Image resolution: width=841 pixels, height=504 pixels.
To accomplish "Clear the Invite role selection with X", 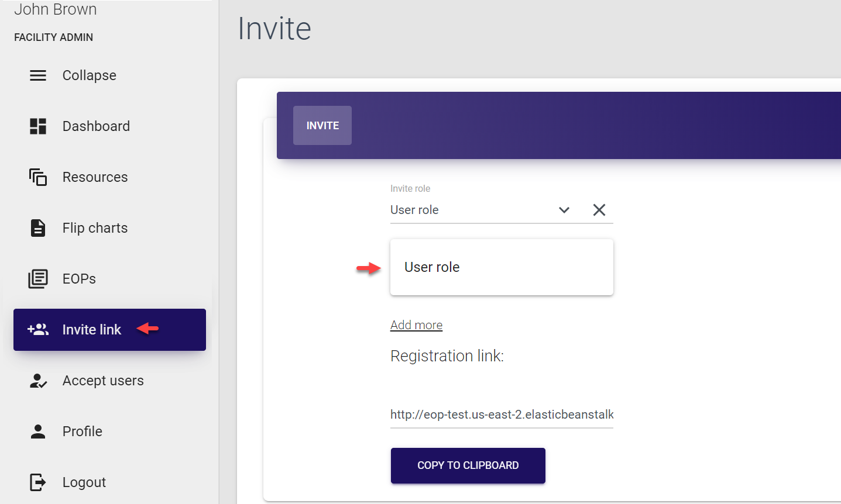I will click(599, 210).
